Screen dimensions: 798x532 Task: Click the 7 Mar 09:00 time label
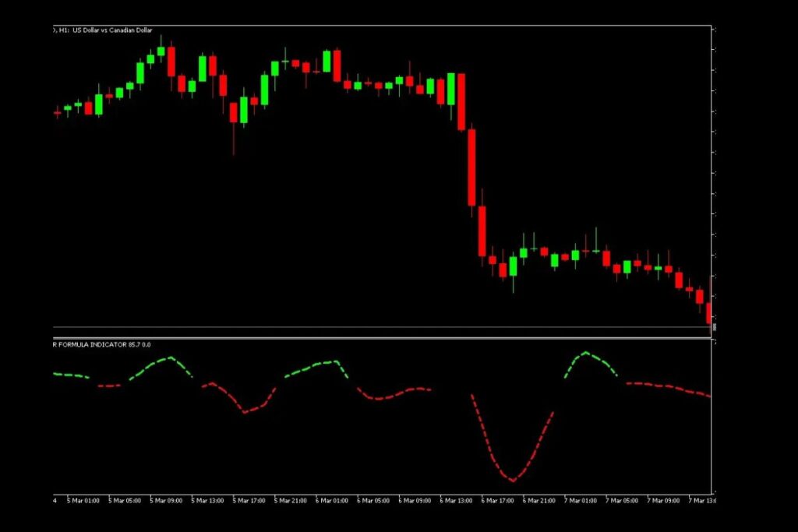664,500
